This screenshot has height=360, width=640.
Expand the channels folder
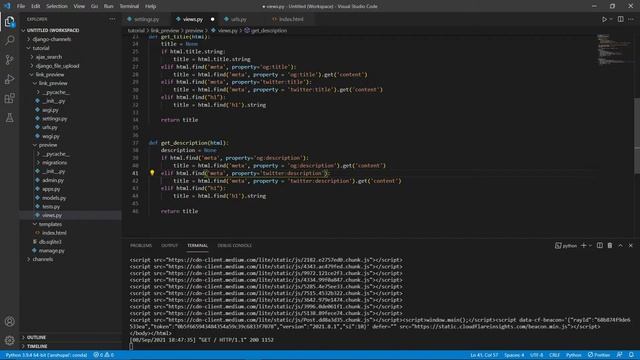click(42, 259)
